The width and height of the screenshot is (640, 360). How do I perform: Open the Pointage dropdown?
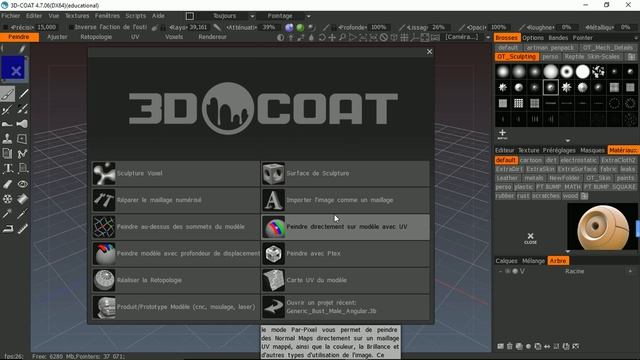pyautogui.click(x=308, y=16)
